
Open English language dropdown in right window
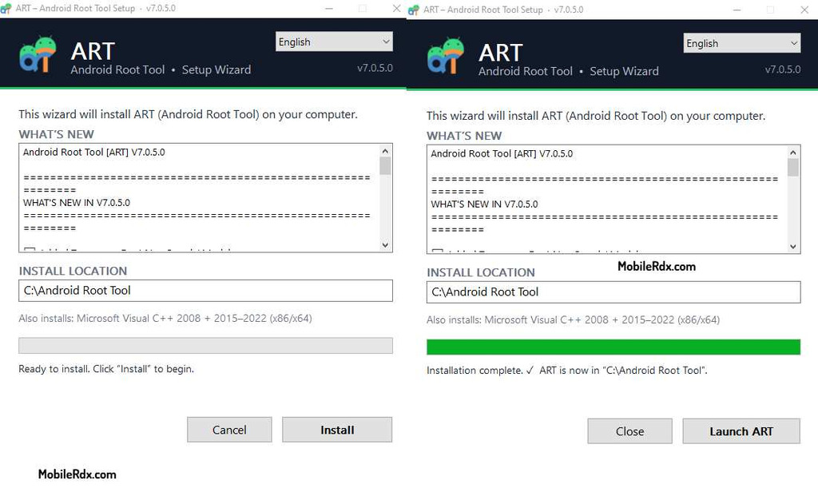(742, 43)
